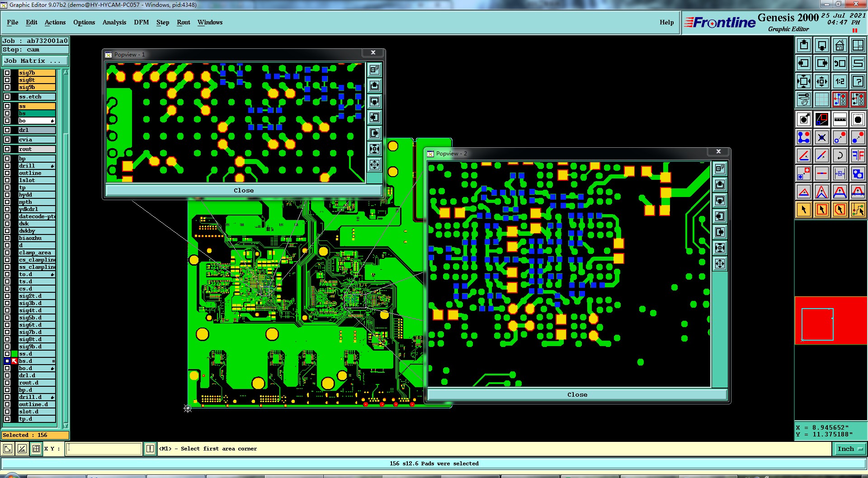
Task: Click the X Y coordinate input field
Action: pyautogui.click(x=104, y=449)
